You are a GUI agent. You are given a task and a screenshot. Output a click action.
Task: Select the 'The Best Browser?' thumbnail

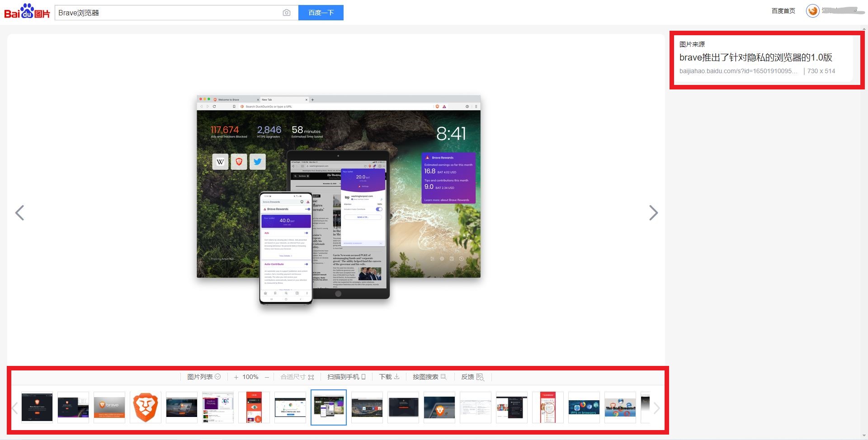[x=620, y=407]
